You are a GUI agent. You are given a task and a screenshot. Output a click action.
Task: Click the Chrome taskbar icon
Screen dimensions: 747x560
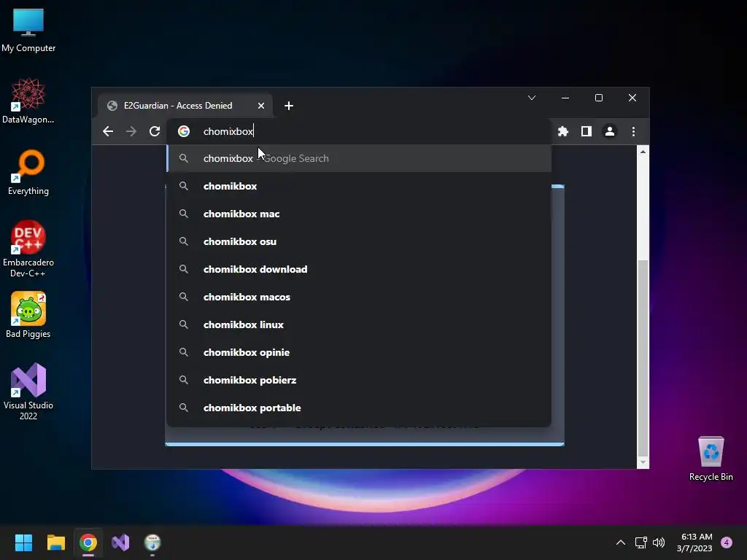click(88, 542)
